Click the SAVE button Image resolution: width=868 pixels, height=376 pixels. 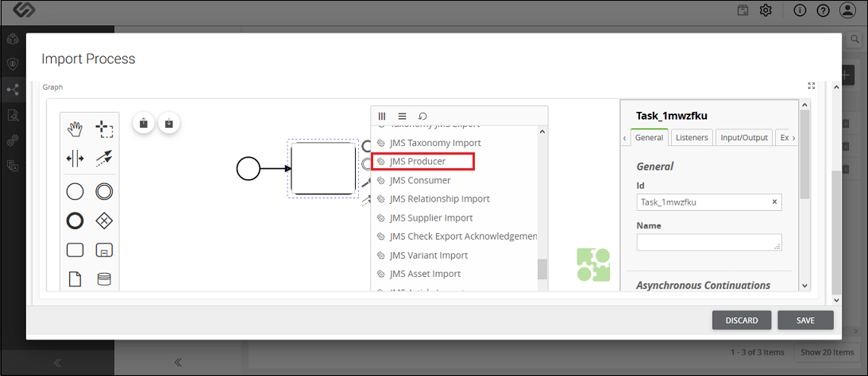pyautogui.click(x=805, y=320)
